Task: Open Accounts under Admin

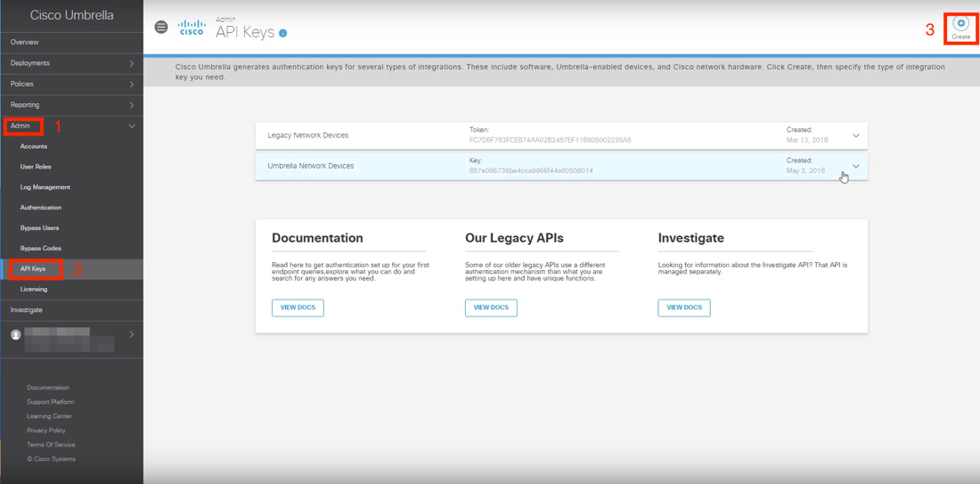Action: (x=34, y=146)
